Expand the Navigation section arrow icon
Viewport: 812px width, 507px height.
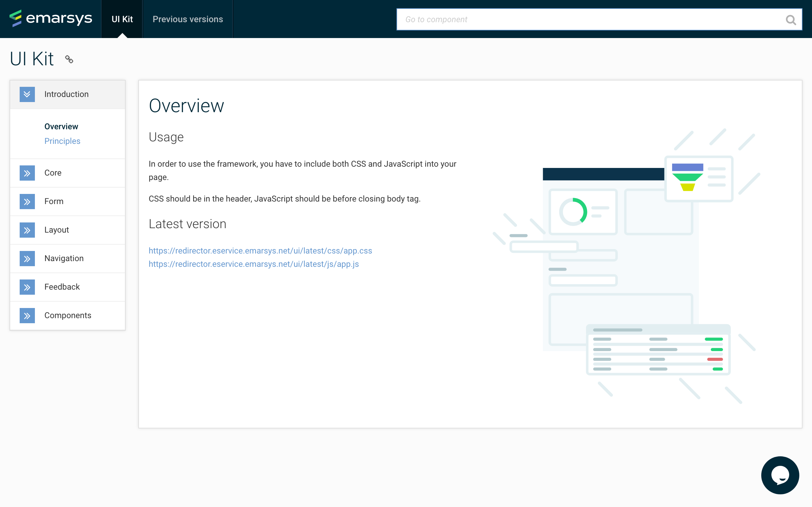pyautogui.click(x=27, y=259)
